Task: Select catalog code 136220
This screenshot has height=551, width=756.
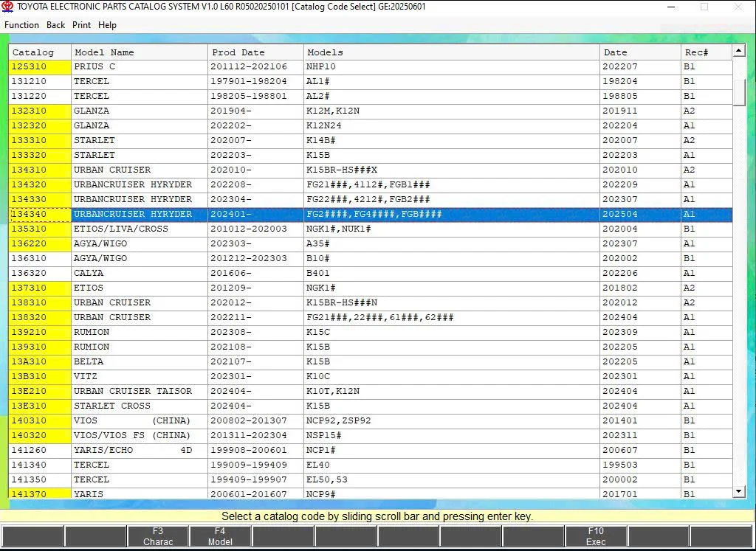Action: point(40,243)
